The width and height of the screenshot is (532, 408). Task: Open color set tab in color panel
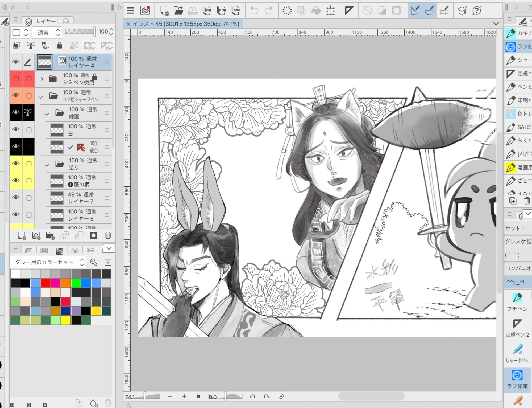pyautogui.click(x=60, y=251)
